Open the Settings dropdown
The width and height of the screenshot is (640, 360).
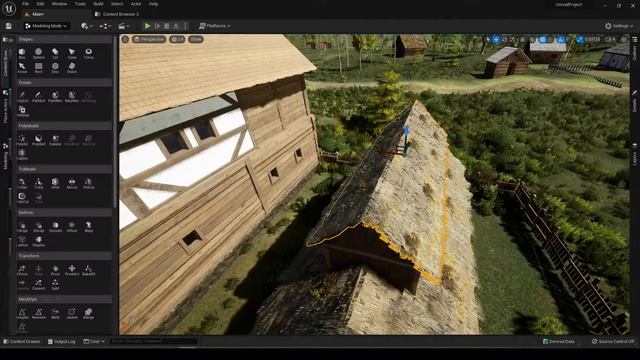pos(619,26)
